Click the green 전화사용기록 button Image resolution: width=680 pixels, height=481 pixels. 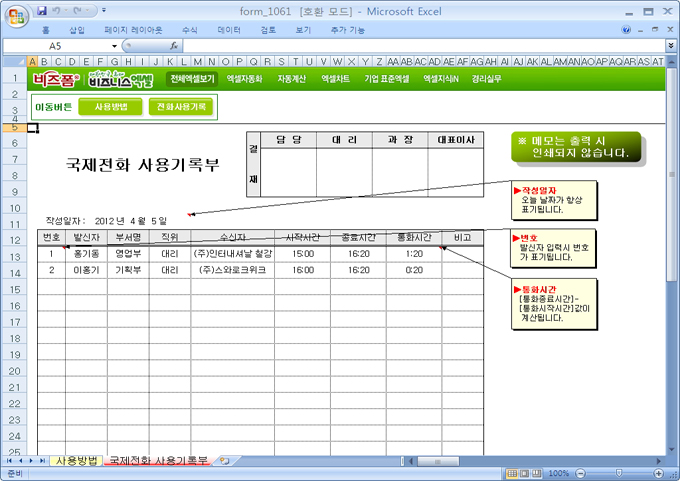coord(181,106)
